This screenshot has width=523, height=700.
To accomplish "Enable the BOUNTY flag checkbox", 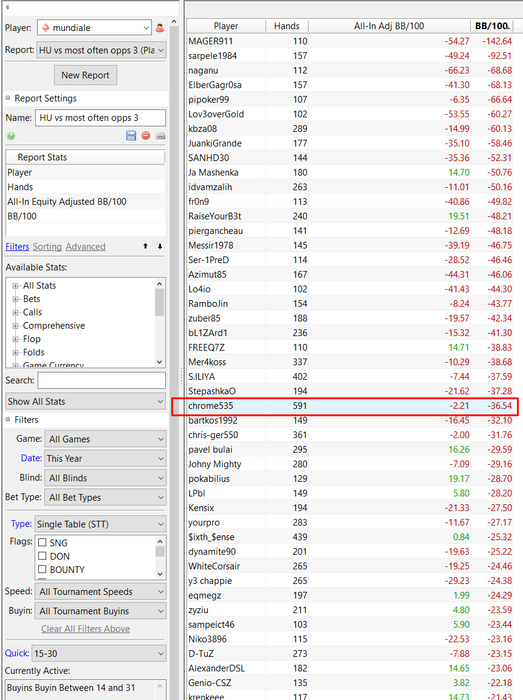I will coord(42,569).
